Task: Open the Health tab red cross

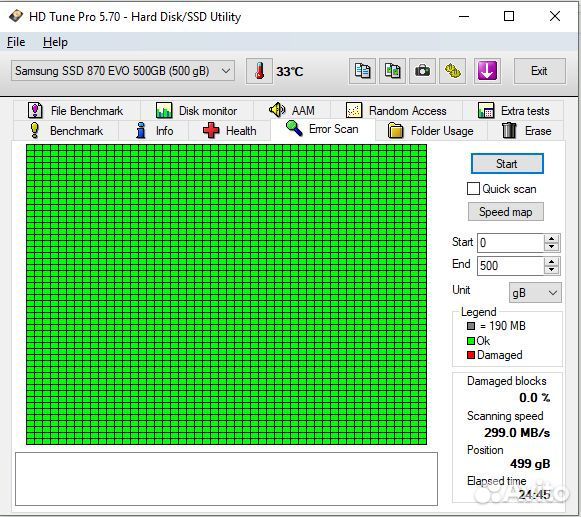Action: tap(211, 131)
